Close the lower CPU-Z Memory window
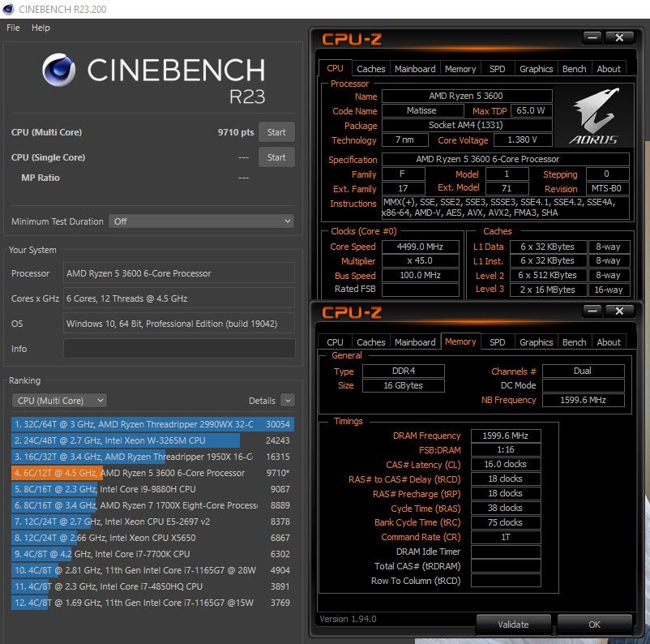Viewport: 650px width, 644px height. [619, 311]
